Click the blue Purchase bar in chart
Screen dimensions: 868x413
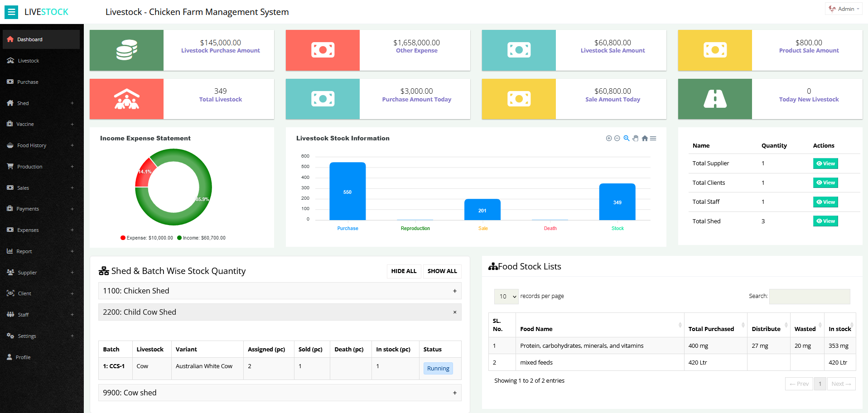point(347,191)
